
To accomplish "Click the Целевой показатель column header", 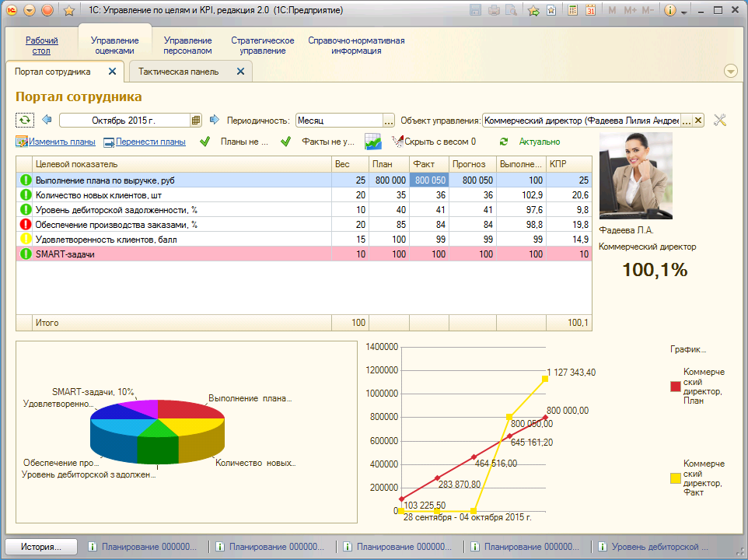I will [x=182, y=164].
